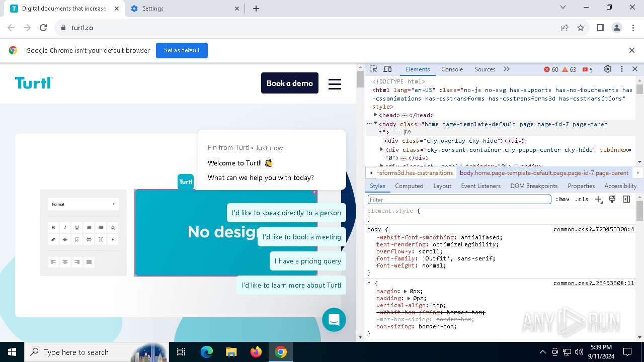
Task: Expand the padding shorthand property triangle
Action: 409,298
